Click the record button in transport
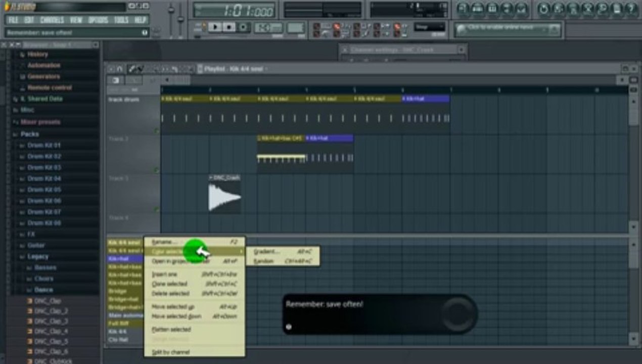This screenshot has width=642, height=364. click(x=243, y=27)
